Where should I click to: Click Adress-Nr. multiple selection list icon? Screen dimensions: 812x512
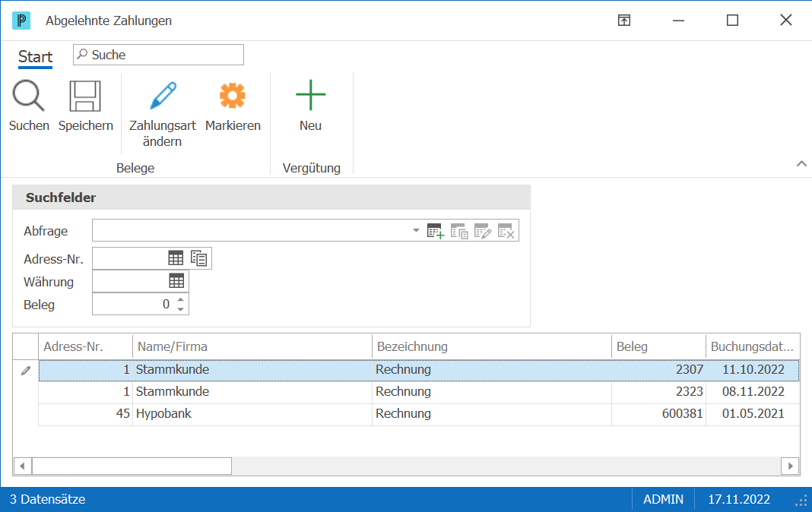199,258
